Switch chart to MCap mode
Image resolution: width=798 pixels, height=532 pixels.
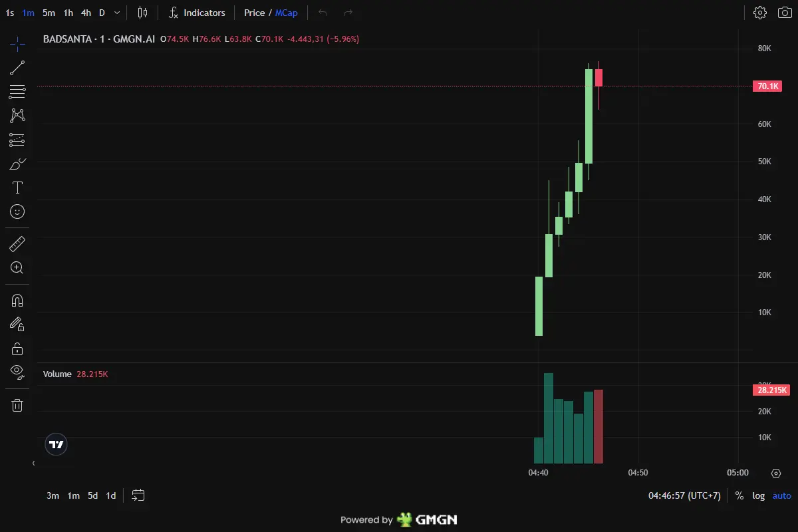pyautogui.click(x=287, y=13)
